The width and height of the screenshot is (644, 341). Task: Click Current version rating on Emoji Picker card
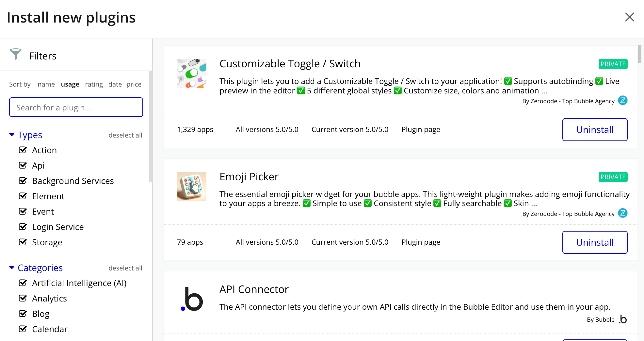pyautogui.click(x=350, y=242)
